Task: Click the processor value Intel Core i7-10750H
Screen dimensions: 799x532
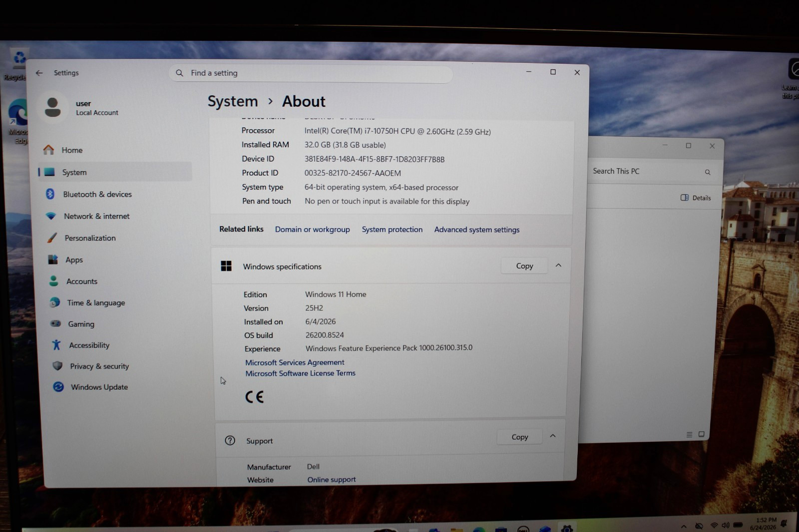Action: 398,132
